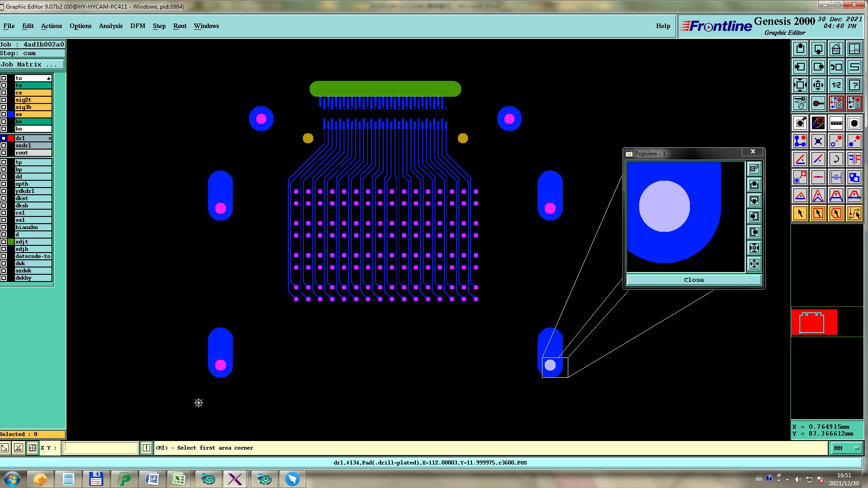This screenshot has height=488, width=868.
Task: Click the rotate curved arrow tool
Action: pos(836,159)
